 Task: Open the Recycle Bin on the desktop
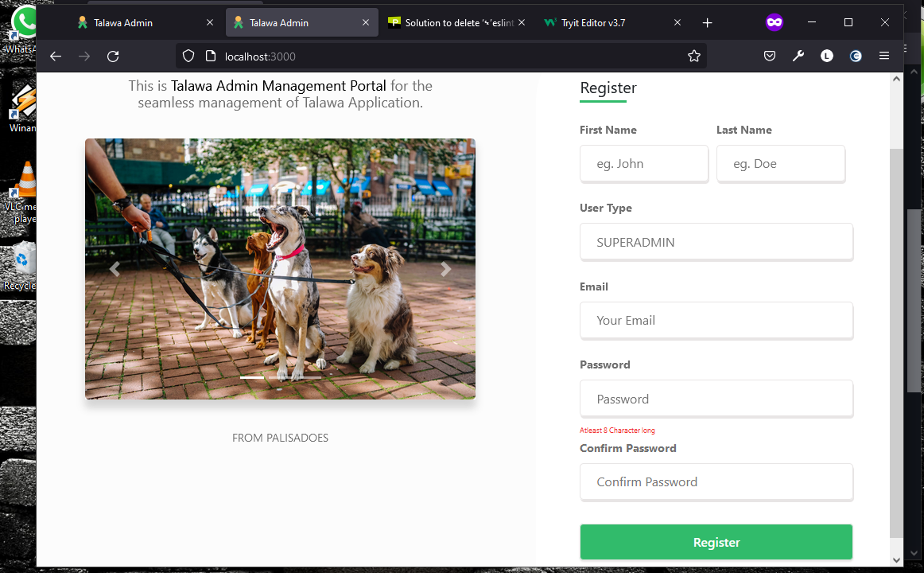tap(21, 265)
